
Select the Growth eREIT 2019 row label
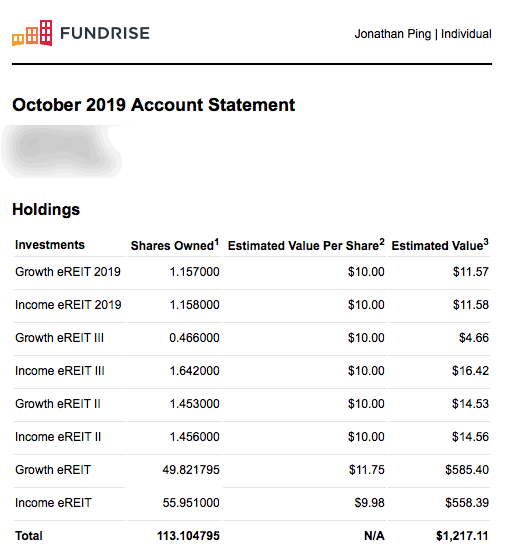pos(68,272)
